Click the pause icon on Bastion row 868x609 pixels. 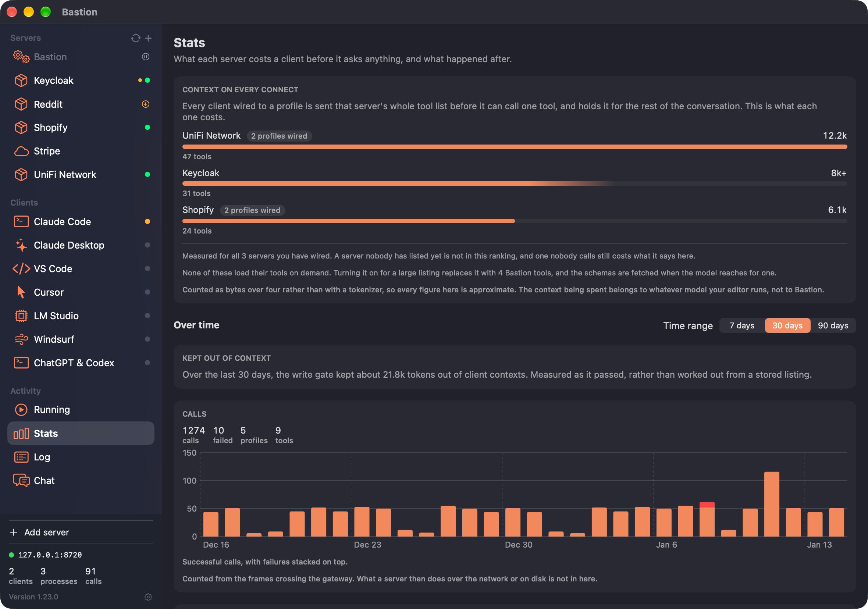[x=146, y=57]
